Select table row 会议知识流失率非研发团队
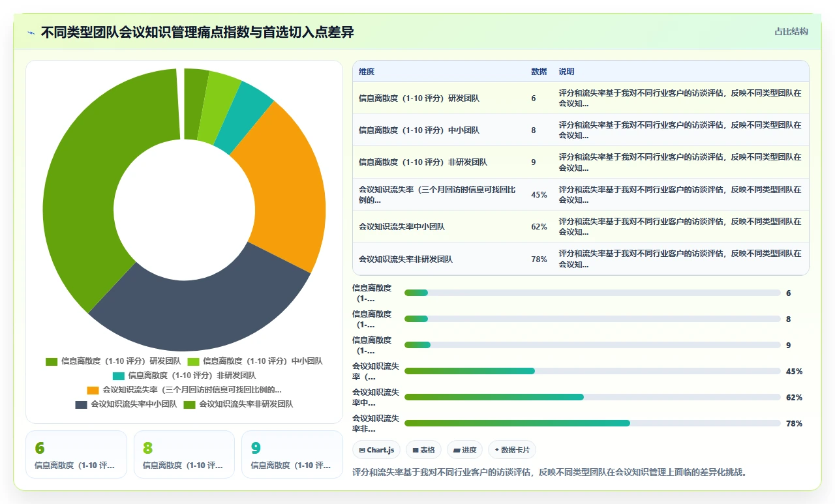The width and height of the screenshot is (835, 504). pyautogui.click(x=581, y=259)
